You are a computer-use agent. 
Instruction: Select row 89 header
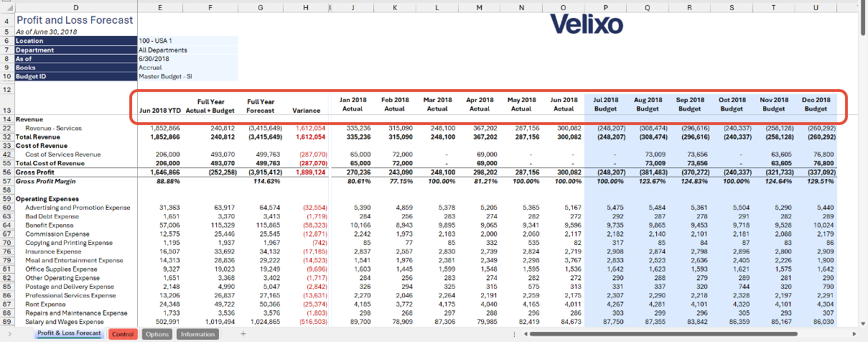tap(7, 321)
